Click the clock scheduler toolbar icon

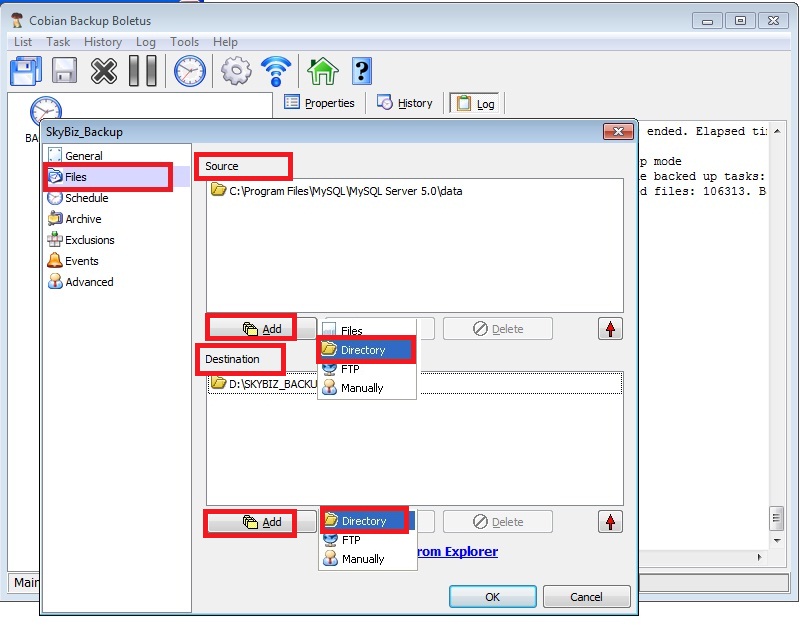[190, 71]
